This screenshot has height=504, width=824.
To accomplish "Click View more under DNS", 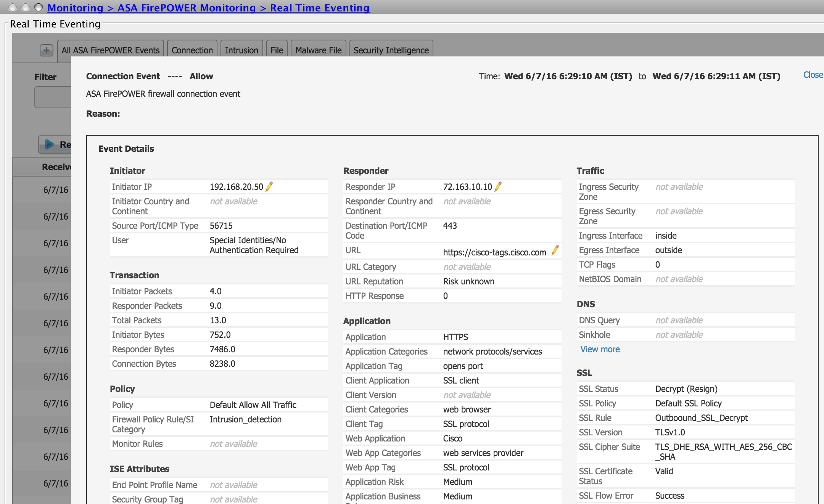I will click(600, 349).
